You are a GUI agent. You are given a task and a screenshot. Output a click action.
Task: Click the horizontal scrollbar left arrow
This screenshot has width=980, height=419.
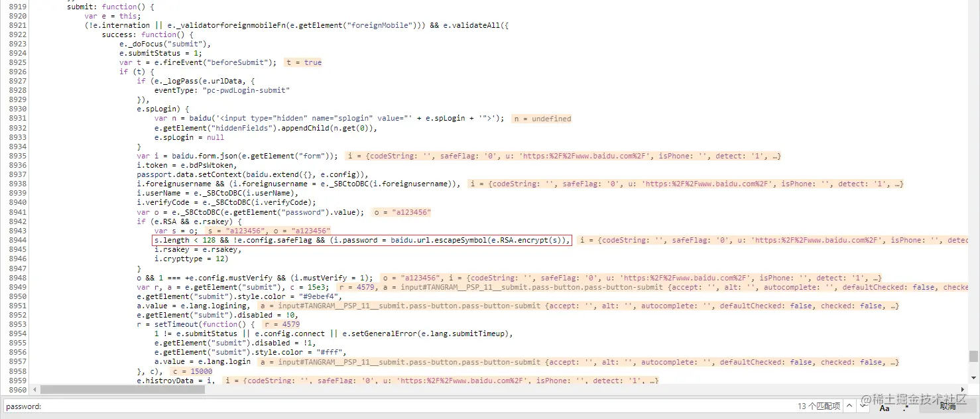[x=34, y=390]
